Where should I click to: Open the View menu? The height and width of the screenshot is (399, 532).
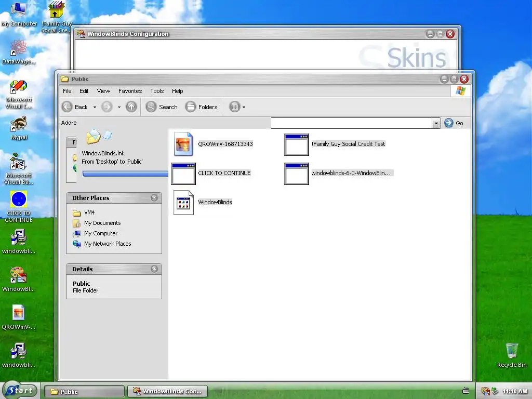click(x=103, y=91)
